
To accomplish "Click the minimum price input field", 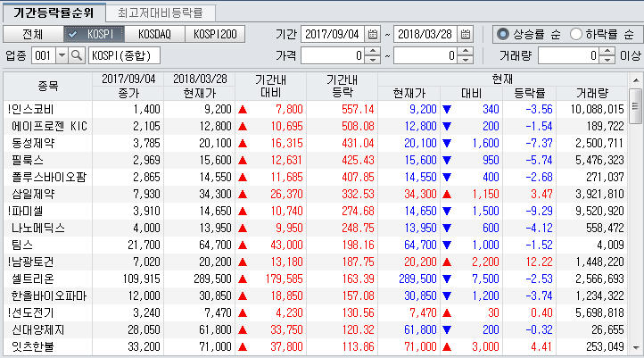I will click(333, 55).
